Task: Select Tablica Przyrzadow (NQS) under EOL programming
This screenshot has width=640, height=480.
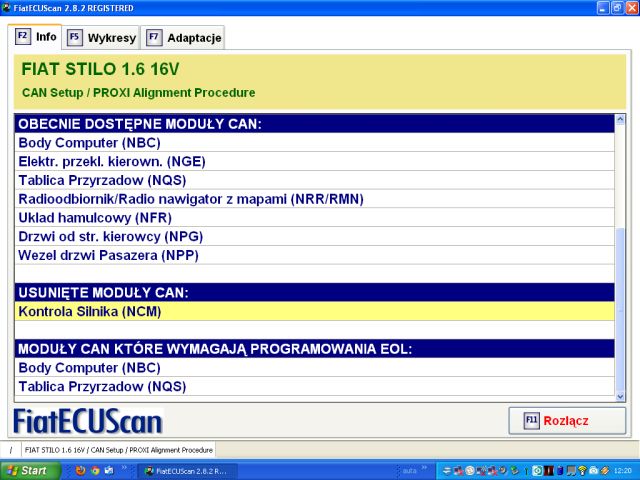Action: point(314,387)
